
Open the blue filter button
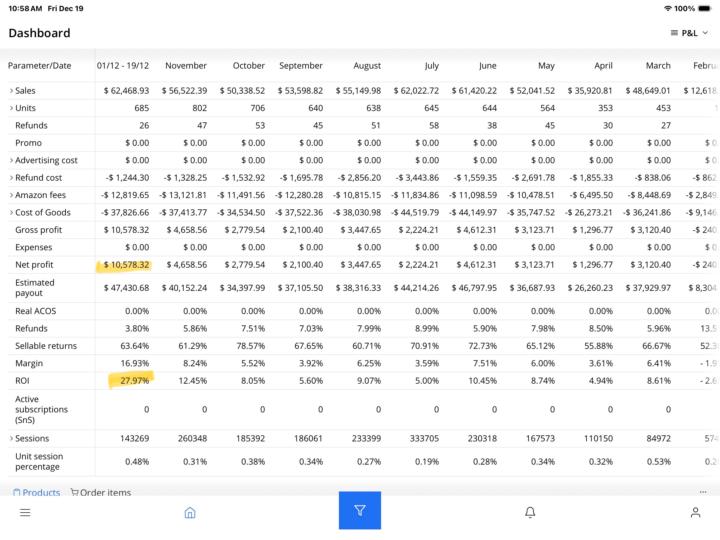360,511
